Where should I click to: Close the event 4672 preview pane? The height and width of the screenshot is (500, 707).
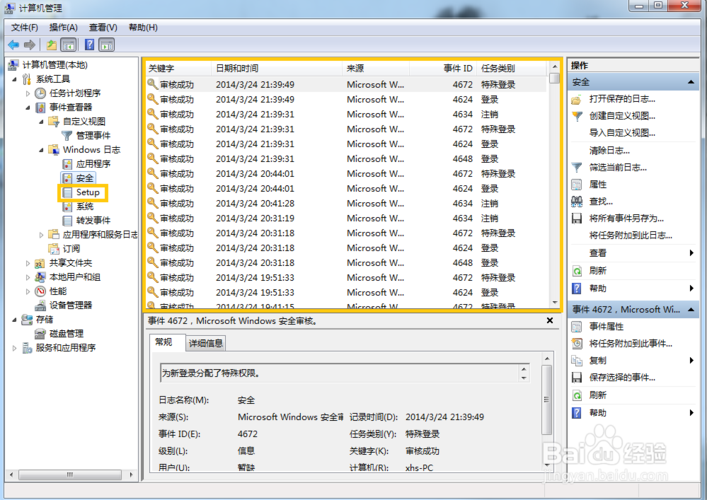tap(550, 321)
